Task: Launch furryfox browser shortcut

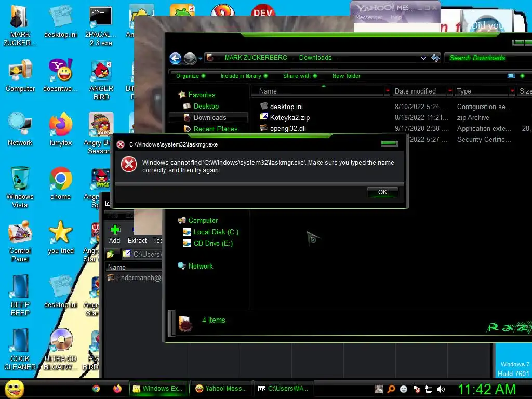Action: click(x=60, y=129)
